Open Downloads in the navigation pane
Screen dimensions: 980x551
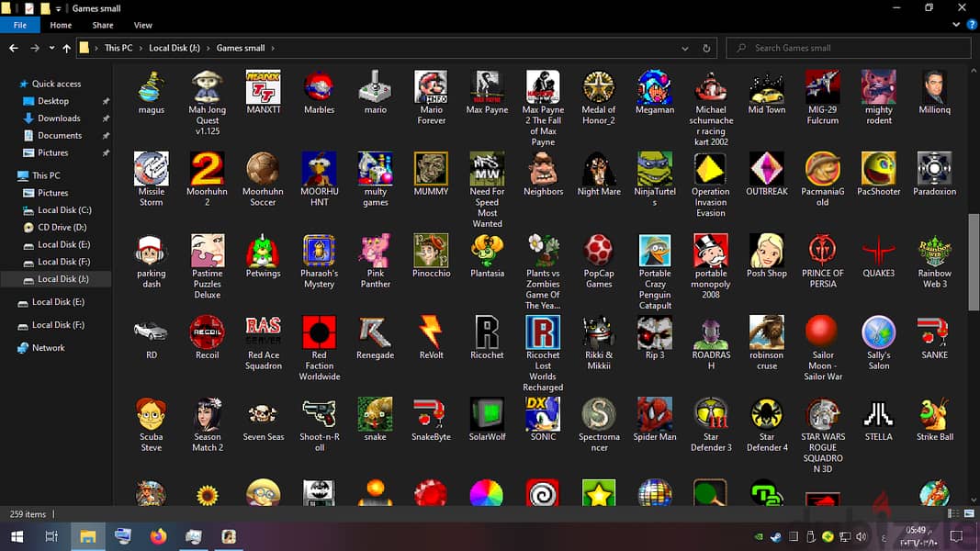coord(59,118)
